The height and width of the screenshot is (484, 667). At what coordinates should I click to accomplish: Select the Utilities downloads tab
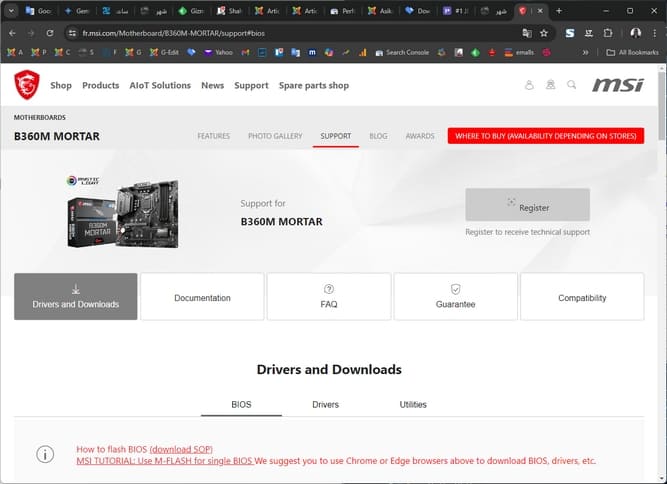413,404
